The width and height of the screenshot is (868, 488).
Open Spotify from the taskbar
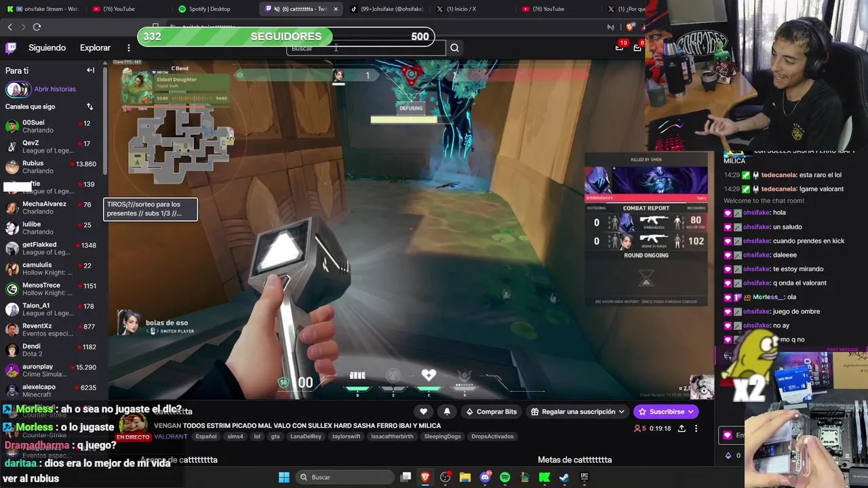(x=505, y=477)
